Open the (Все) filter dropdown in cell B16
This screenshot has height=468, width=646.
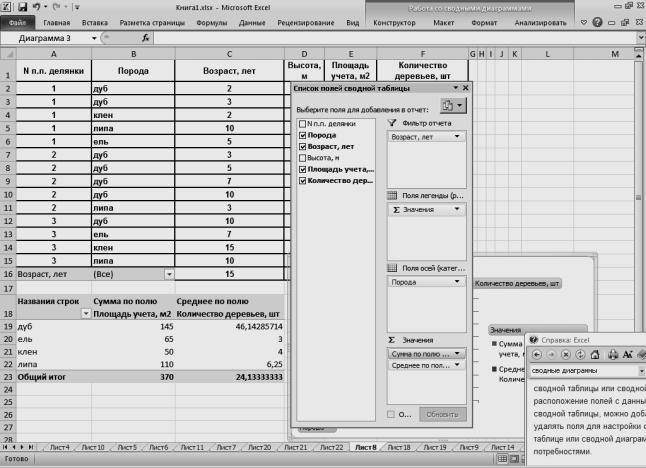click(x=169, y=274)
